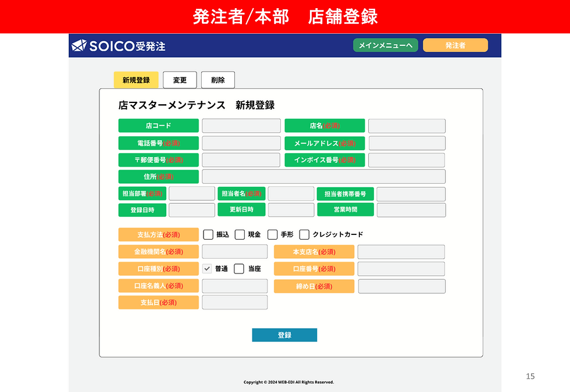Check the クレジットカード checkbox
Viewport: 570px width, 392px height.
pyautogui.click(x=304, y=234)
